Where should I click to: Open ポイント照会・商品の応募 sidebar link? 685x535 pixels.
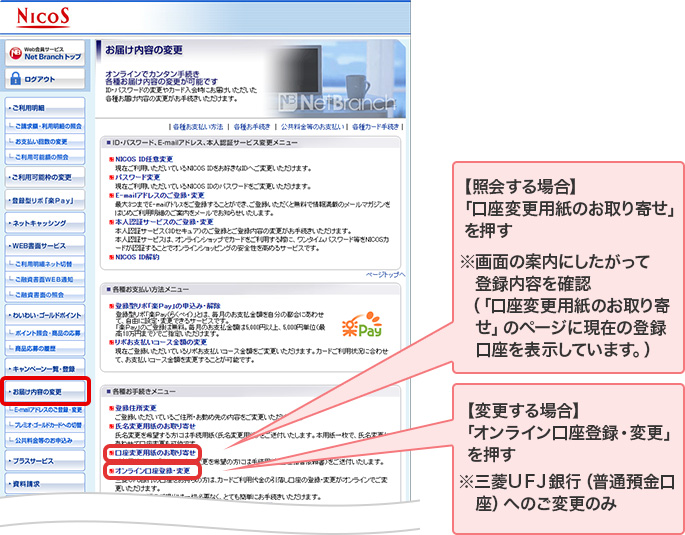[45, 333]
